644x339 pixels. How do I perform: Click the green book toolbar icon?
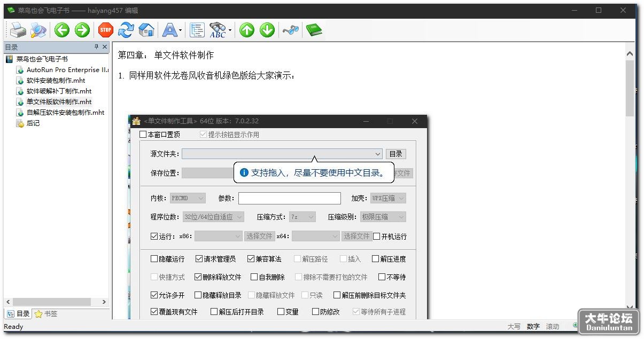tap(314, 30)
